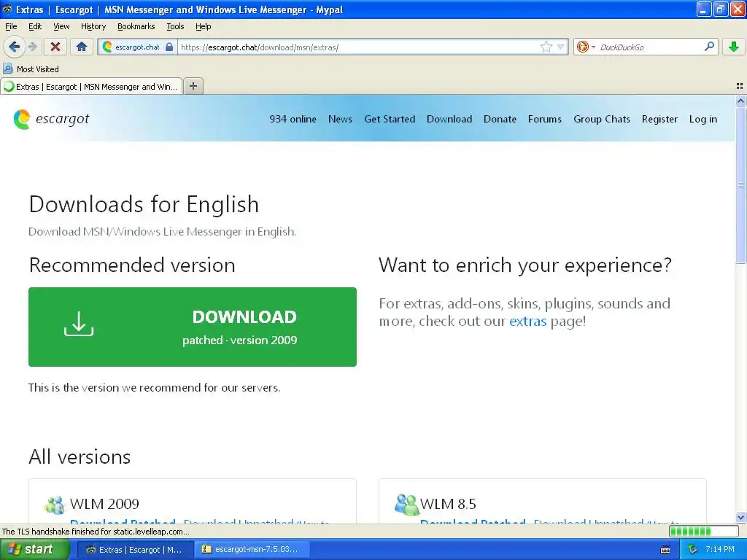Click the Register link

(x=659, y=119)
